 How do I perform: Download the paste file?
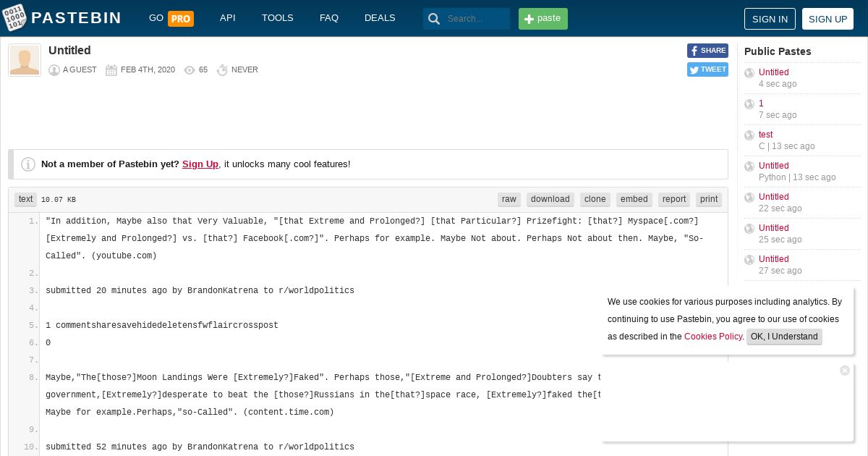coord(550,199)
